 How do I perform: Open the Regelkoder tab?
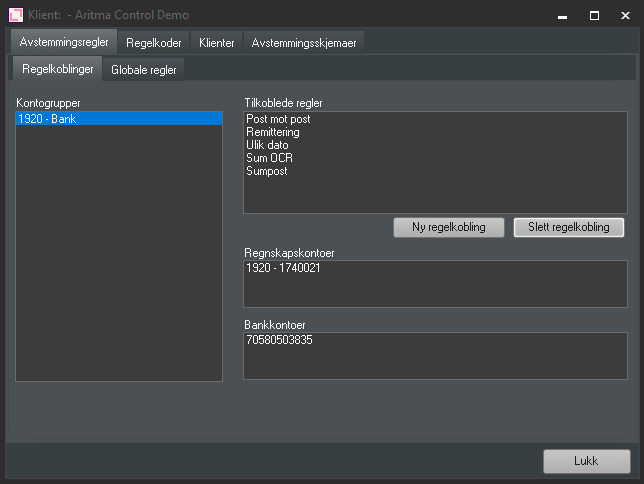pyautogui.click(x=153, y=43)
